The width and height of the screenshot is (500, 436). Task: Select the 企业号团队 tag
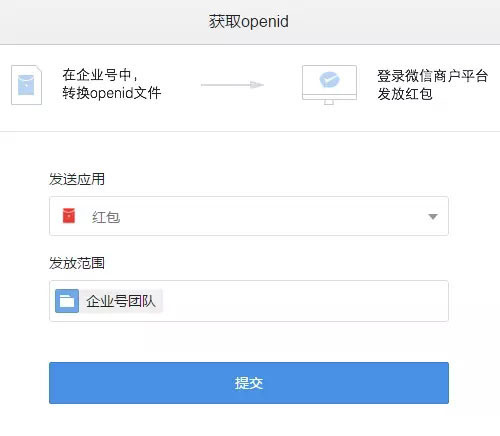click(109, 301)
